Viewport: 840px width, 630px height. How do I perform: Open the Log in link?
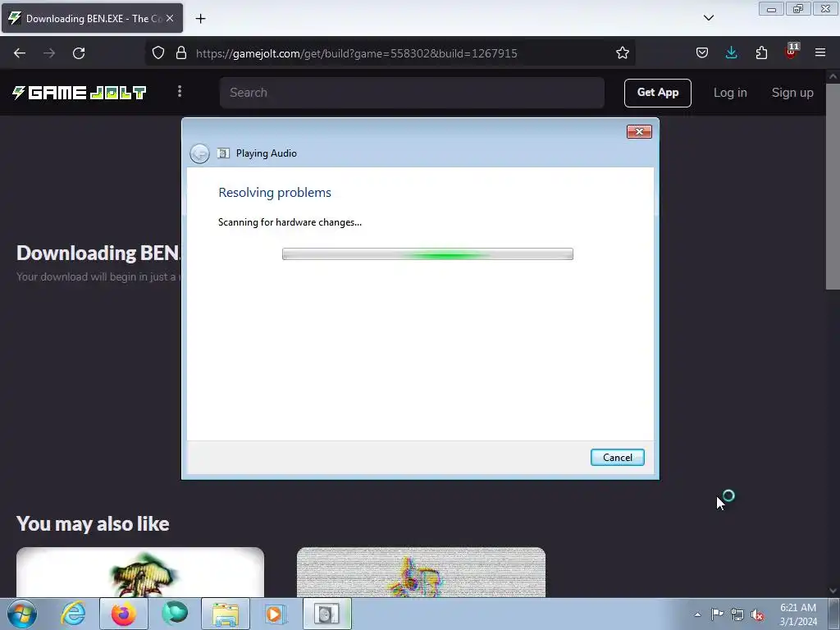tap(729, 93)
